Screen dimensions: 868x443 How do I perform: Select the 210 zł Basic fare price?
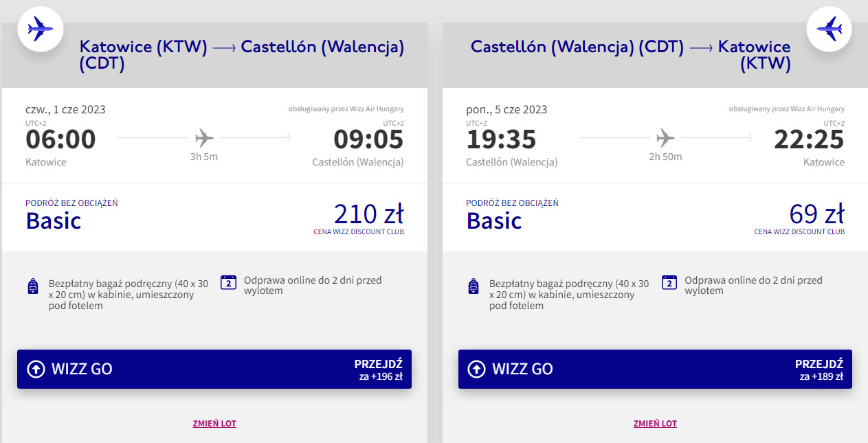(368, 215)
